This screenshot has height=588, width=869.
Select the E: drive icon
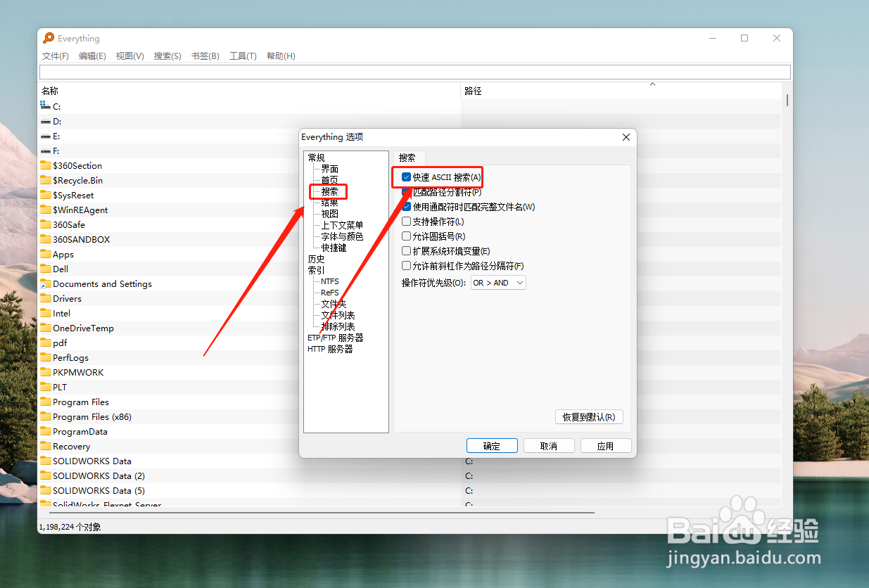(46, 136)
